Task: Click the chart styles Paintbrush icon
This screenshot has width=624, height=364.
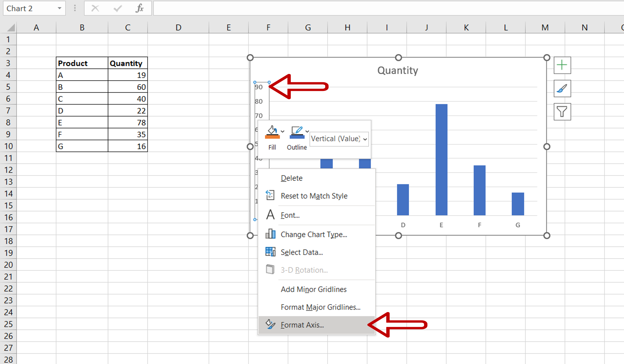Action: pos(562,89)
